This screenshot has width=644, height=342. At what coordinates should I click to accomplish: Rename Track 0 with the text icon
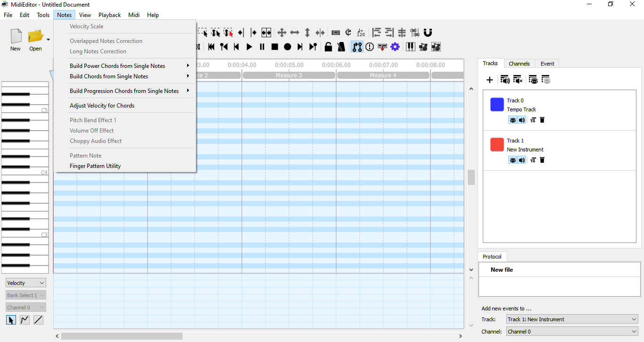pyautogui.click(x=533, y=120)
